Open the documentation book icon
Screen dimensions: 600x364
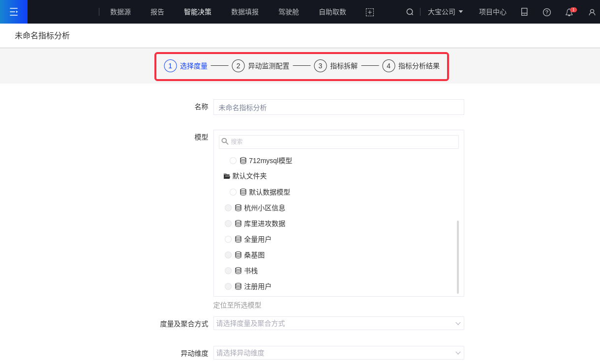click(524, 12)
